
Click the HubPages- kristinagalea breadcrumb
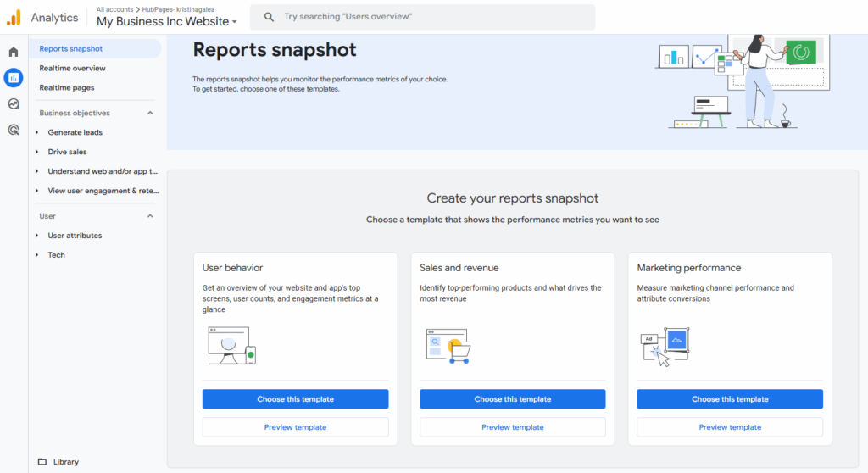pyautogui.click(x=178, y=9)
